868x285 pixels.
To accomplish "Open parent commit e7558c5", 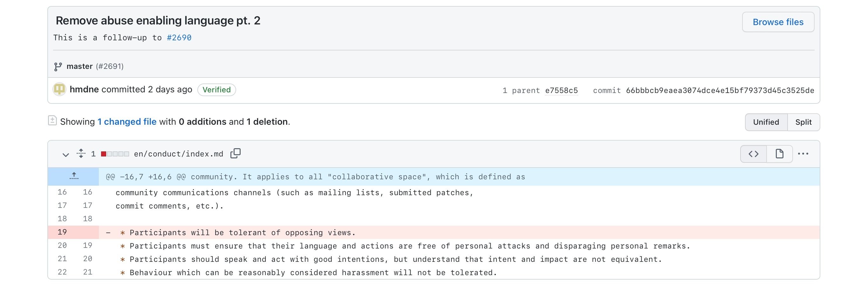I will pos(561,90).
